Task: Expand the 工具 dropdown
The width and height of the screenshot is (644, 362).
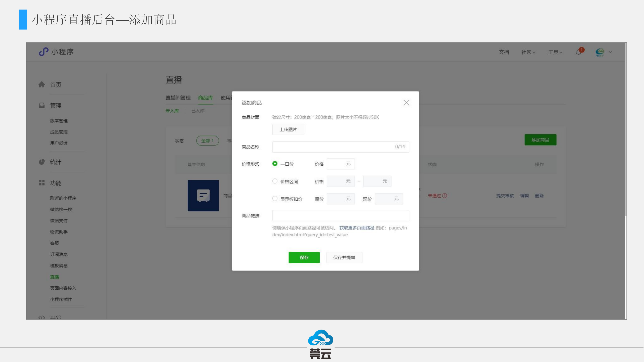Action: click(555, 52)
